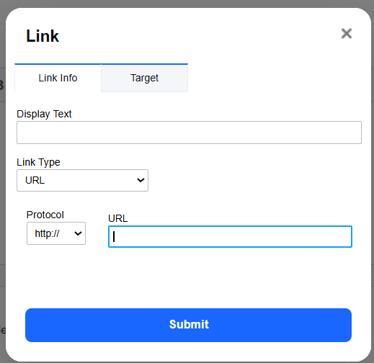Viewport: 374px width, 363px height.
Task: Focus the Display Text input box
Action: pos(189,133)
